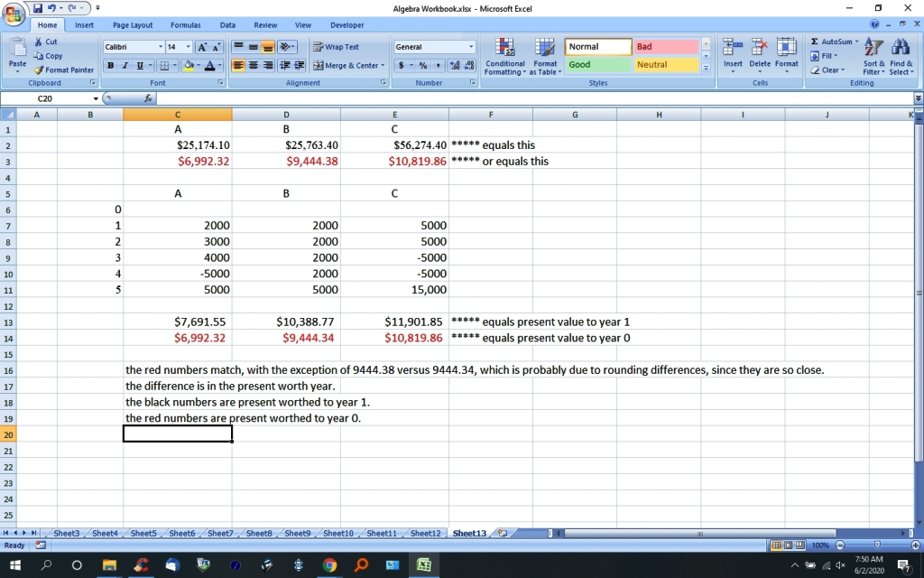
Task: Insert cells using Insert button
Action: click(733, 55)
